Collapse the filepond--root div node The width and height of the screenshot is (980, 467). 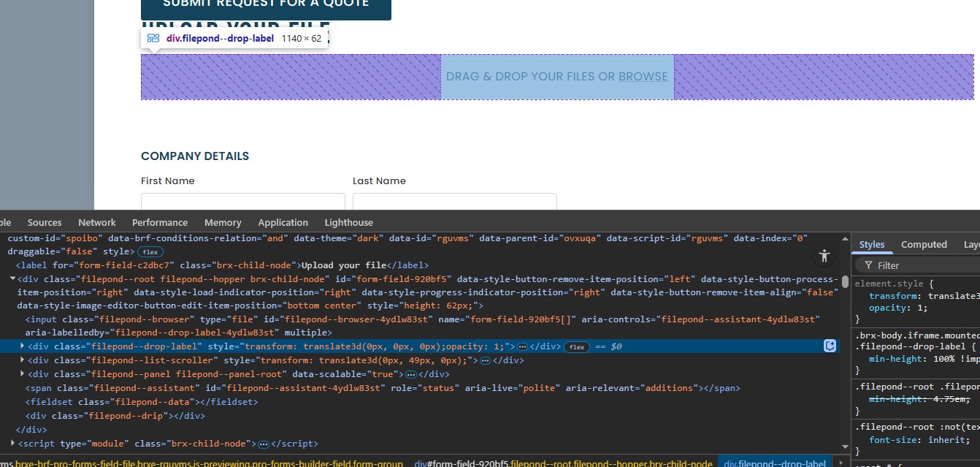click(12, 279)
